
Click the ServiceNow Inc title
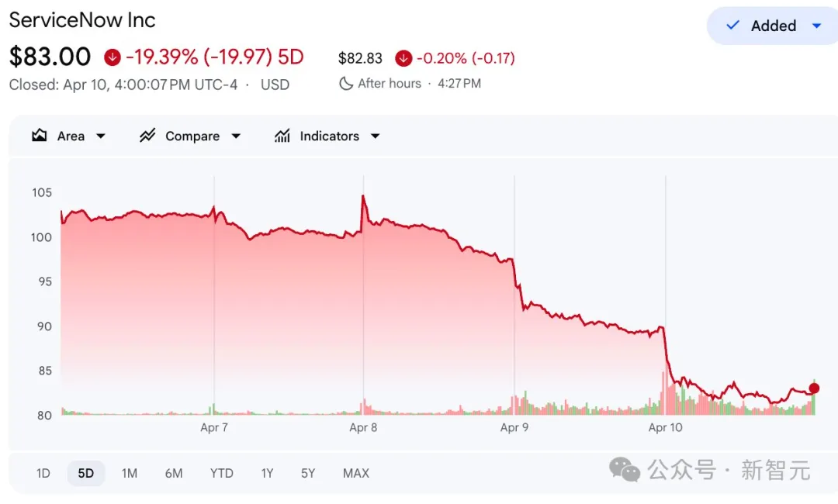[x=82, y=20]
